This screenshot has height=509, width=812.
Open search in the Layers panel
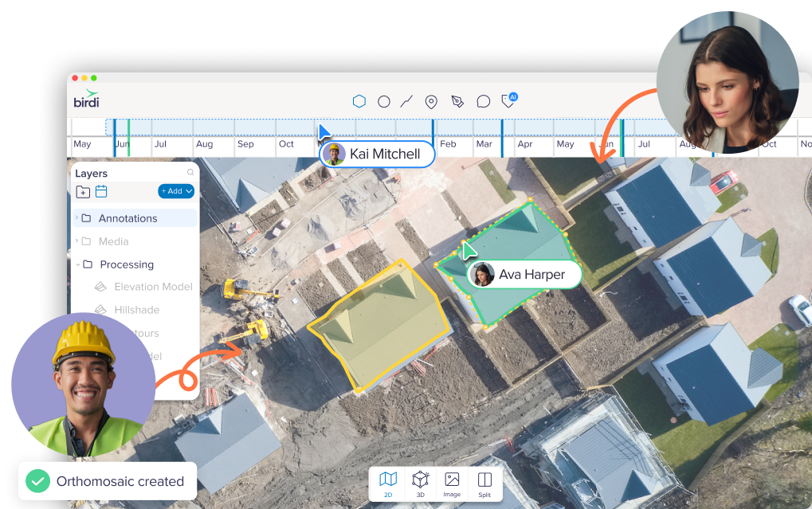tap(190, 172)
